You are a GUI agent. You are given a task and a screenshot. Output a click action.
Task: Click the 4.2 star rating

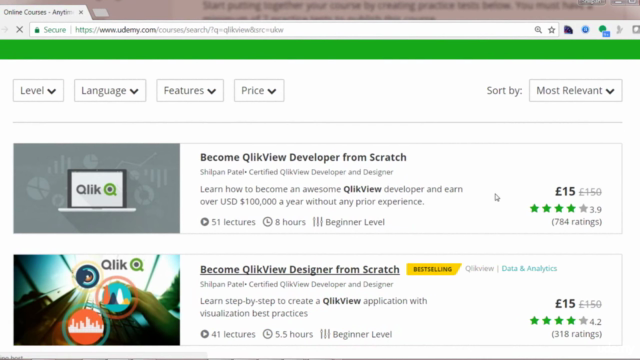coord(565,321)
